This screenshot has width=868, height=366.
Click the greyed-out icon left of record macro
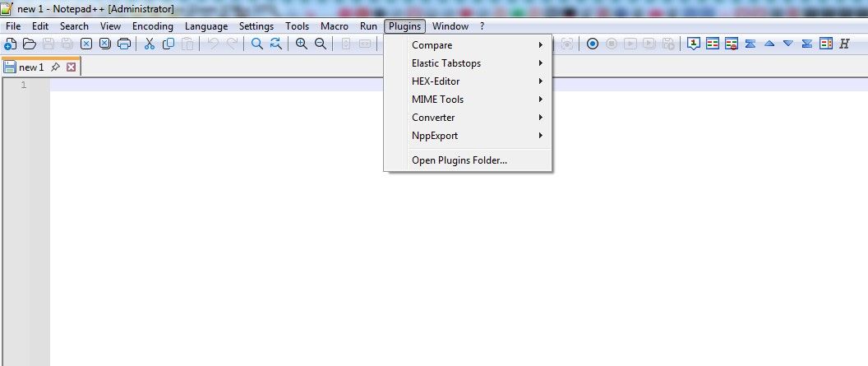coord(567,44)
